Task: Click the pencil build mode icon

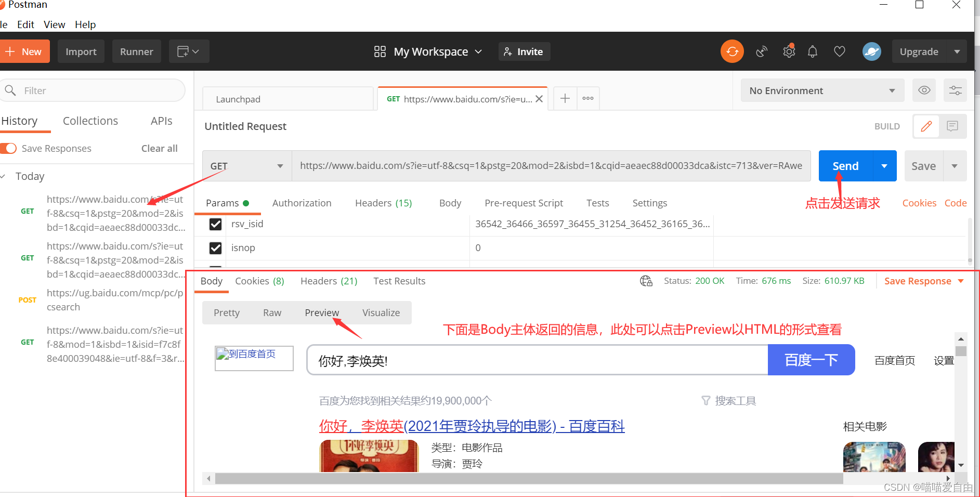Action: 926,126
